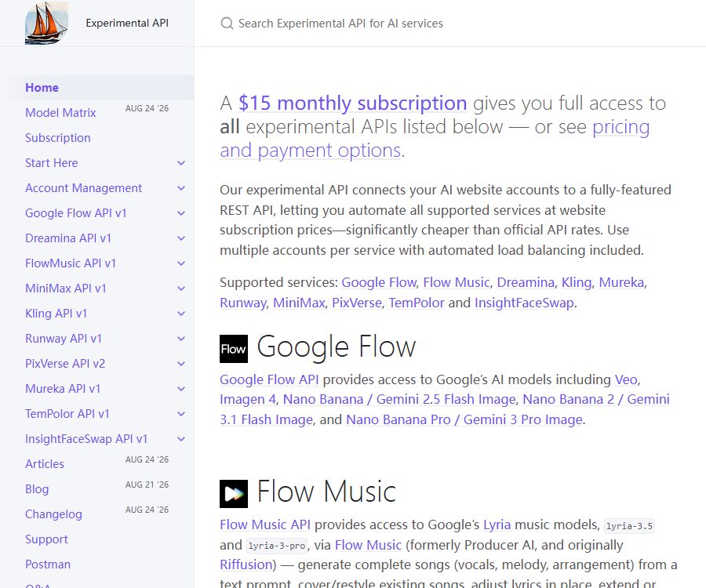Expand Mureka API v1 chevron

tap(181, 389)
